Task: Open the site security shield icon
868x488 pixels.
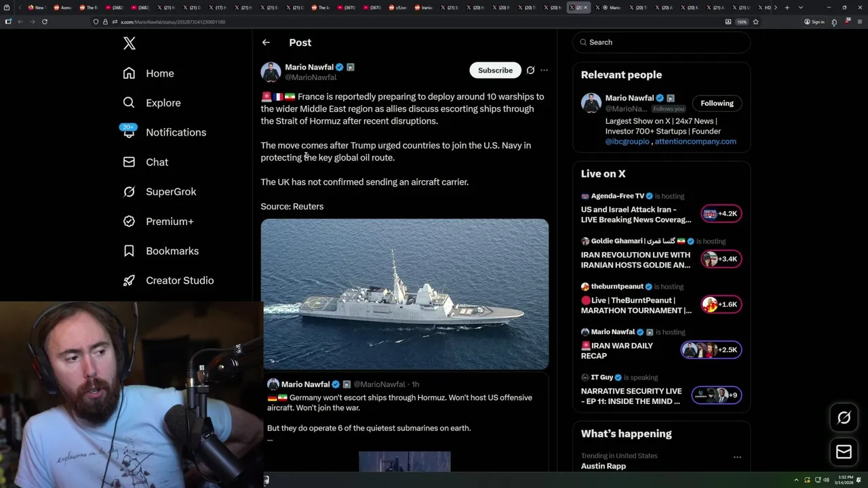Action: [x=96, y=22]
